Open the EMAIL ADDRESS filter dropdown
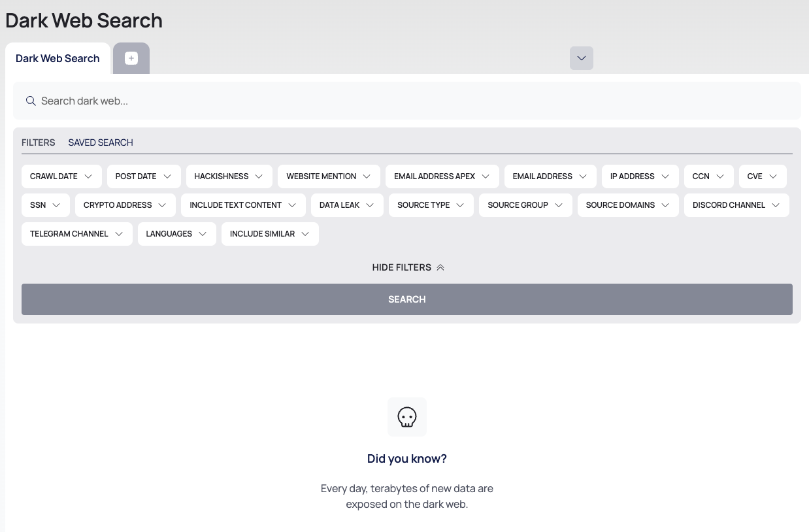 (550, 176)
